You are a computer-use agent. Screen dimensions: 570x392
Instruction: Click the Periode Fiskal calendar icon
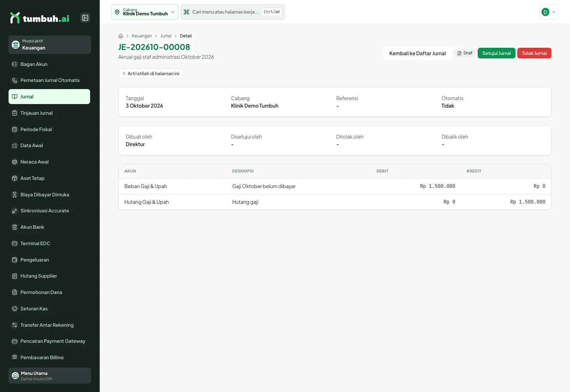click(x=15, y=129)
